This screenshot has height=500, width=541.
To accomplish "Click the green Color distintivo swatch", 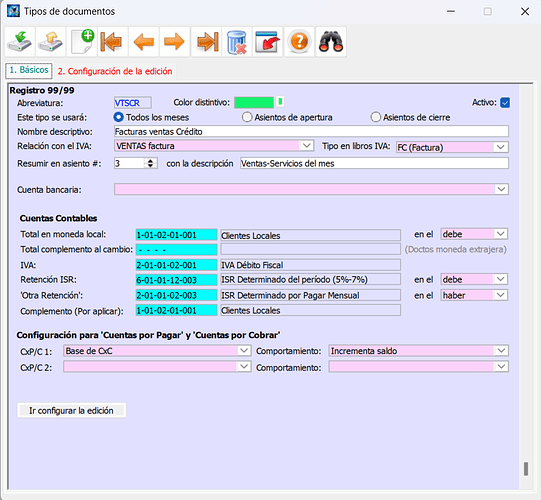I will pos(254,102).
